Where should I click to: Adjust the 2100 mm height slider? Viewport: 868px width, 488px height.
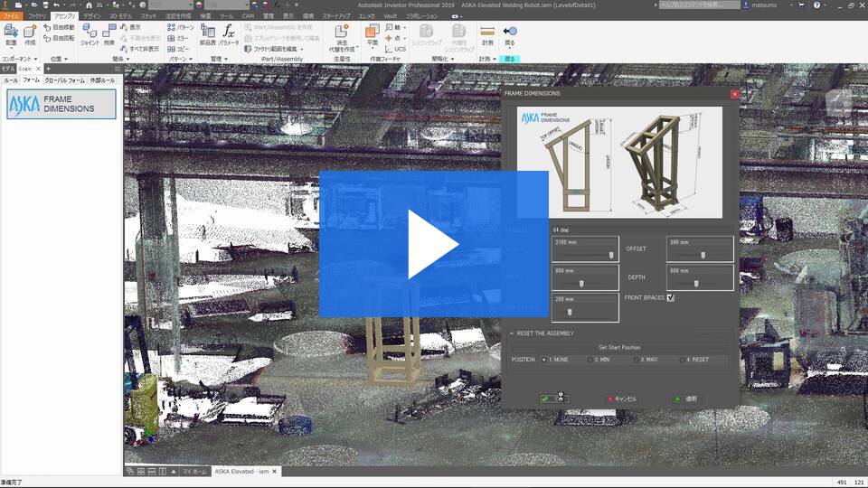611,255
